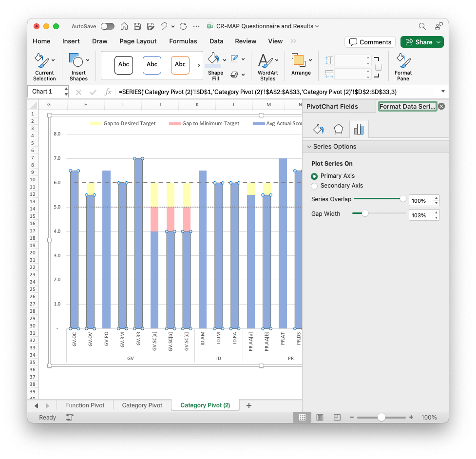The image size is (476, 459).
Task: Open the Page Layout tab
Action: pyautogui.click(x=138, y=41)
